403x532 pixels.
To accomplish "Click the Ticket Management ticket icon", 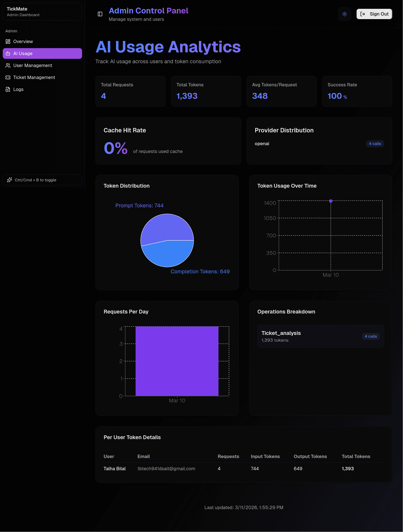I will 8,78.
